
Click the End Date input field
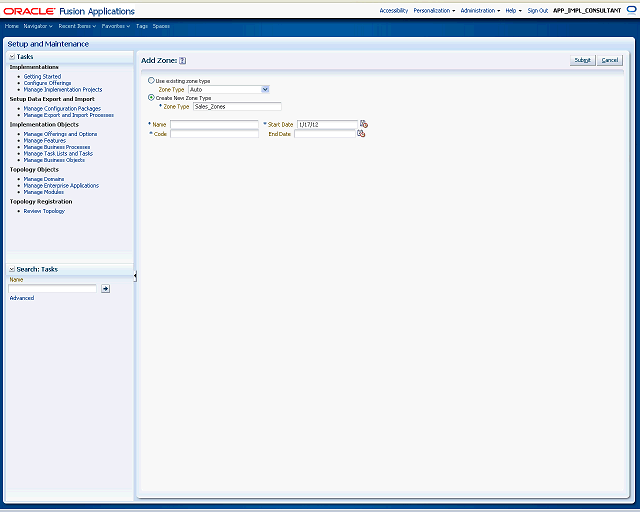click(325, 134)
